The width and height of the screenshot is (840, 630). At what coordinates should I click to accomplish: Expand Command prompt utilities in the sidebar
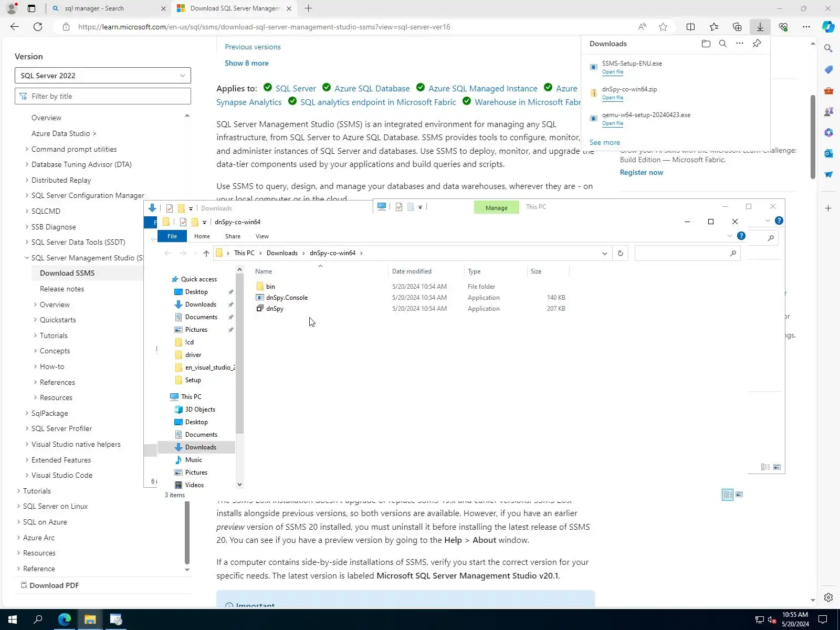(27, 149)
